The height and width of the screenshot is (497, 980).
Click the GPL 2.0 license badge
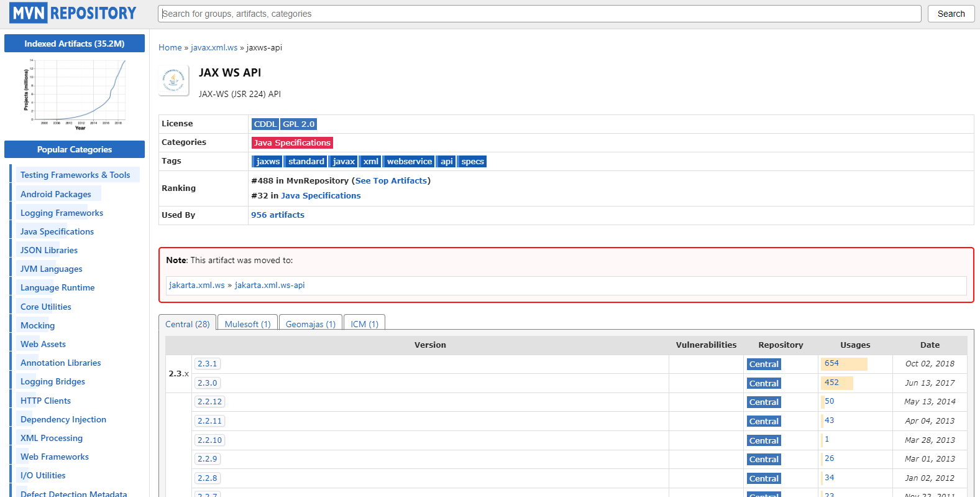point(299,124)
